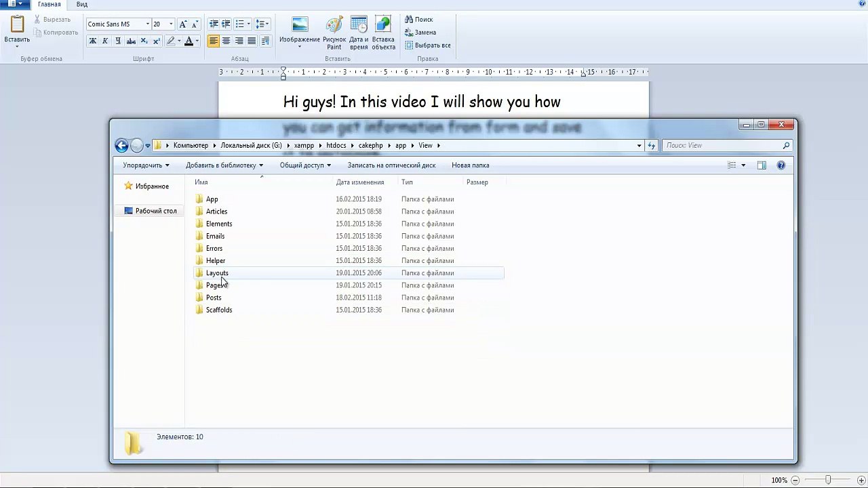Open the Упорядочить dropdown menu
The width and height of the screenshot is (868, 488).
(x=146, y=165)
